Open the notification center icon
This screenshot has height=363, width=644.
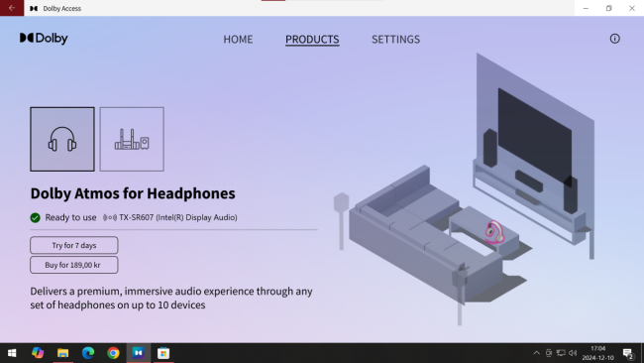pos(628,353)
